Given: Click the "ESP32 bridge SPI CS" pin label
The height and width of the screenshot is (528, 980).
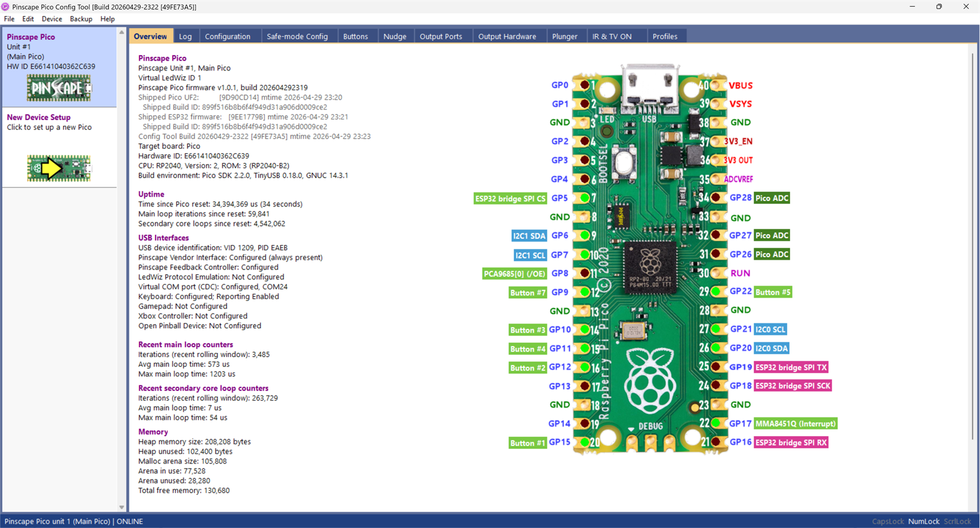Looking at the screenshot, I should [x=510, y=198].
